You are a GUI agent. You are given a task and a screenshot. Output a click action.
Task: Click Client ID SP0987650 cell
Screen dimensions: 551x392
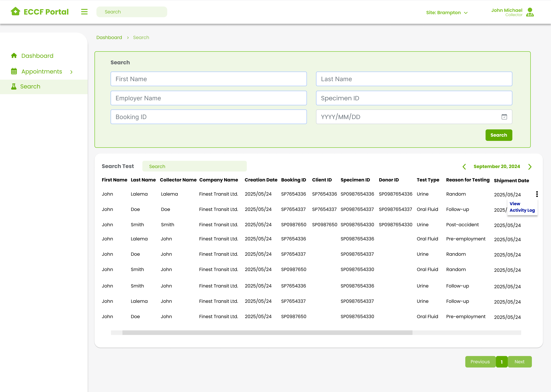(x=324, y=225)
